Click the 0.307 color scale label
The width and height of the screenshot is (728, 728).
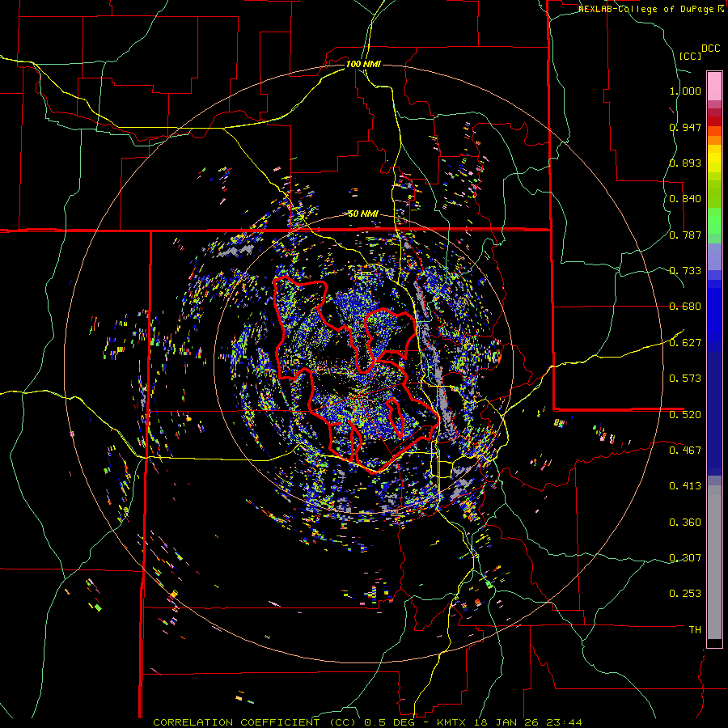click(x=685, y=557)
